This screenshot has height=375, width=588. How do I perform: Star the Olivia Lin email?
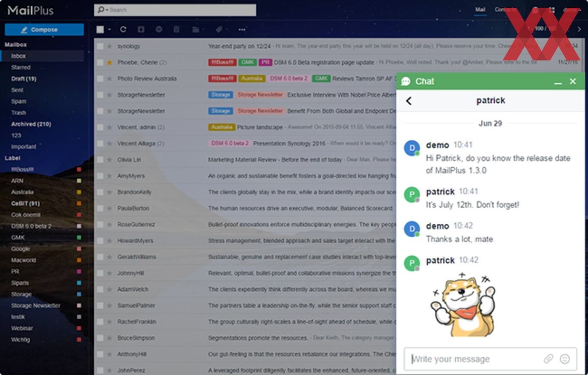click(x=109, y=159)
